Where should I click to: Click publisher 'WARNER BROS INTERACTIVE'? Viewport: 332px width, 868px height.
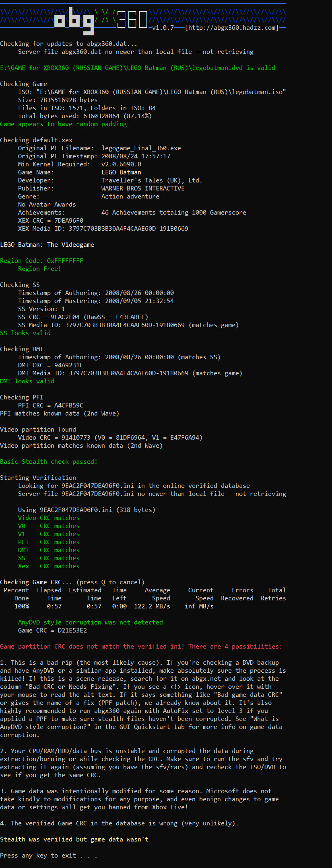tap(143, 188)
